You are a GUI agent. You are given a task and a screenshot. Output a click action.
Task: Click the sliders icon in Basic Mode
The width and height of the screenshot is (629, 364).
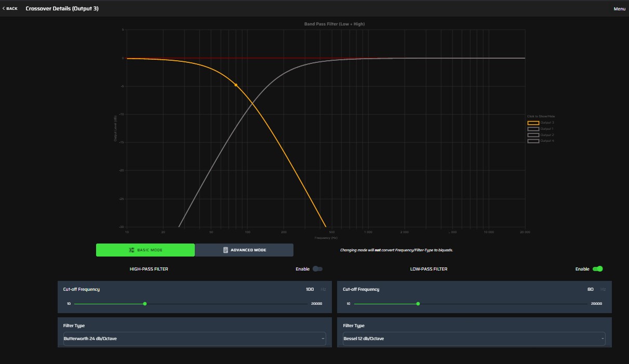(x=132, y=250)
